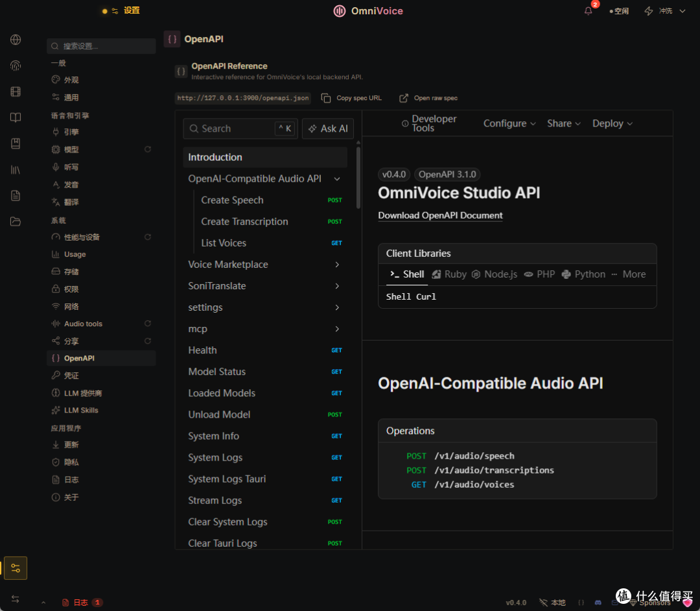Open 引擎 settings page

(x=101, y=132)
